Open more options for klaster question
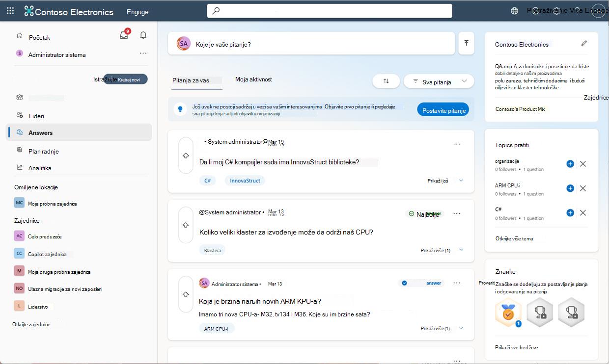This screenshot has height=364, width=609. pos(457,213)
